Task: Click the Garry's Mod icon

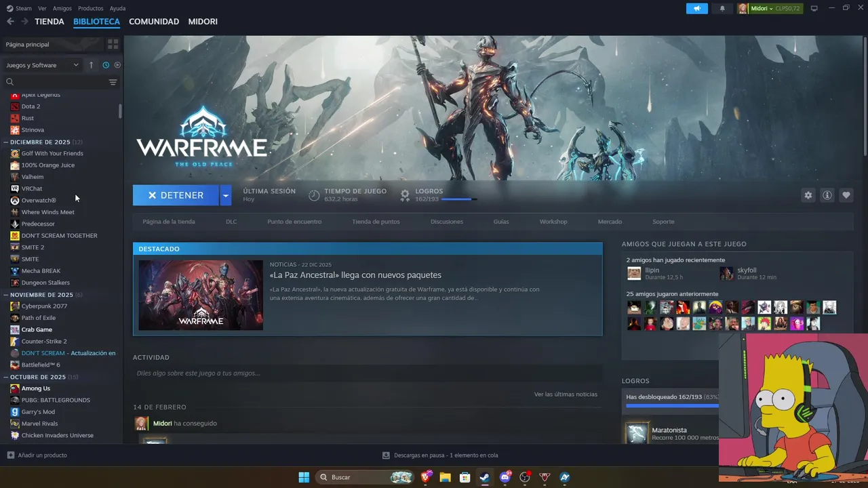Action: [15, 411]
